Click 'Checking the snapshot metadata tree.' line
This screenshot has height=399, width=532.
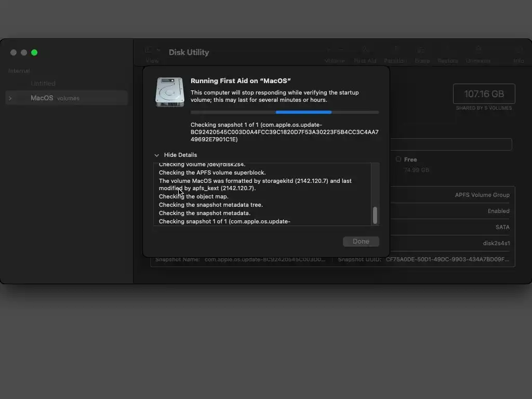(211, 205)
